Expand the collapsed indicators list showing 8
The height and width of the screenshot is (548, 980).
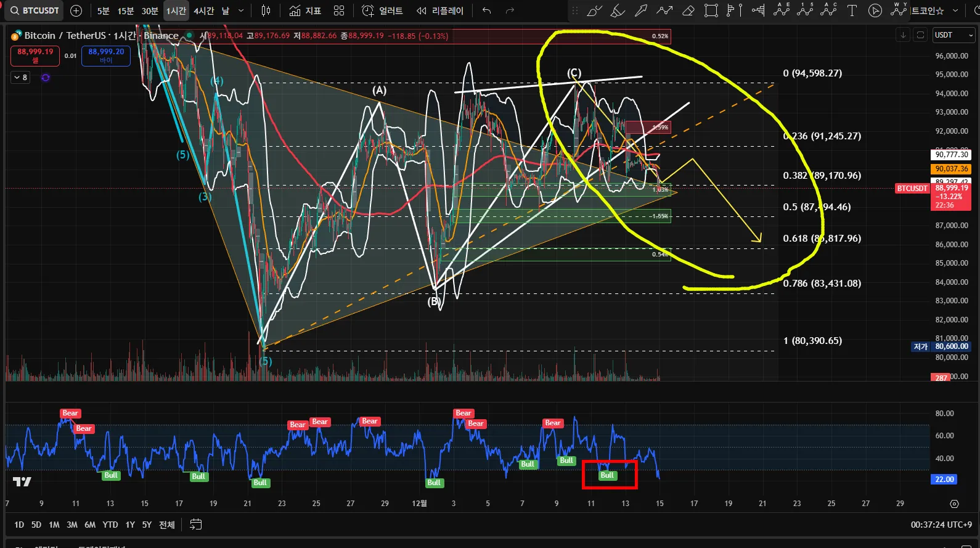[x=20, y=78]
